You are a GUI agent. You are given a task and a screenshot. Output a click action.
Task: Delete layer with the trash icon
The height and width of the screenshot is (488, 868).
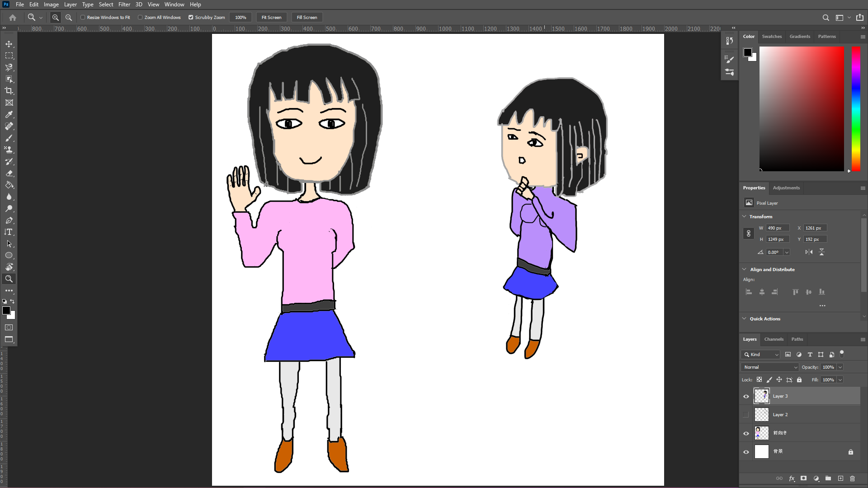coord(853,478)
